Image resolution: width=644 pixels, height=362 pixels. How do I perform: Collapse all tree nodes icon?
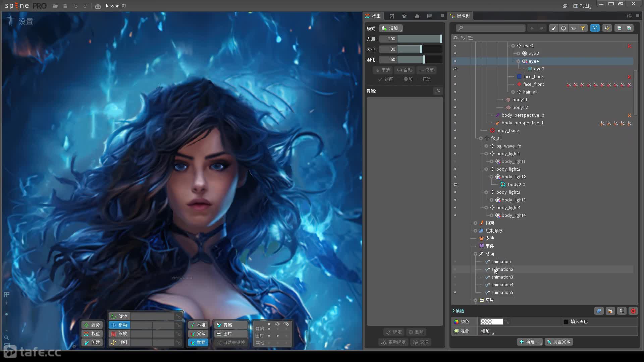619,28
